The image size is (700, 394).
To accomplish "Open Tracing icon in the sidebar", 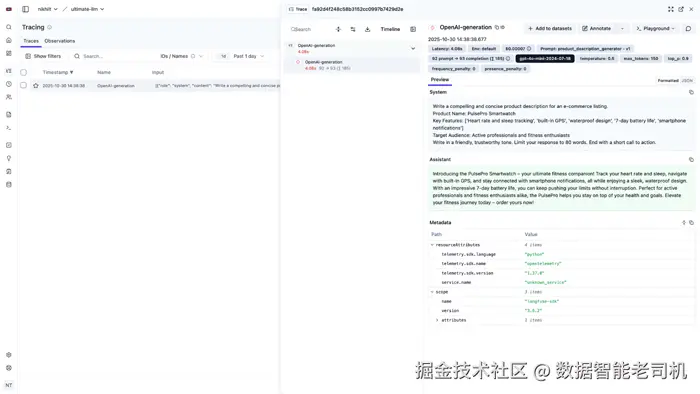I will (8, 71).
